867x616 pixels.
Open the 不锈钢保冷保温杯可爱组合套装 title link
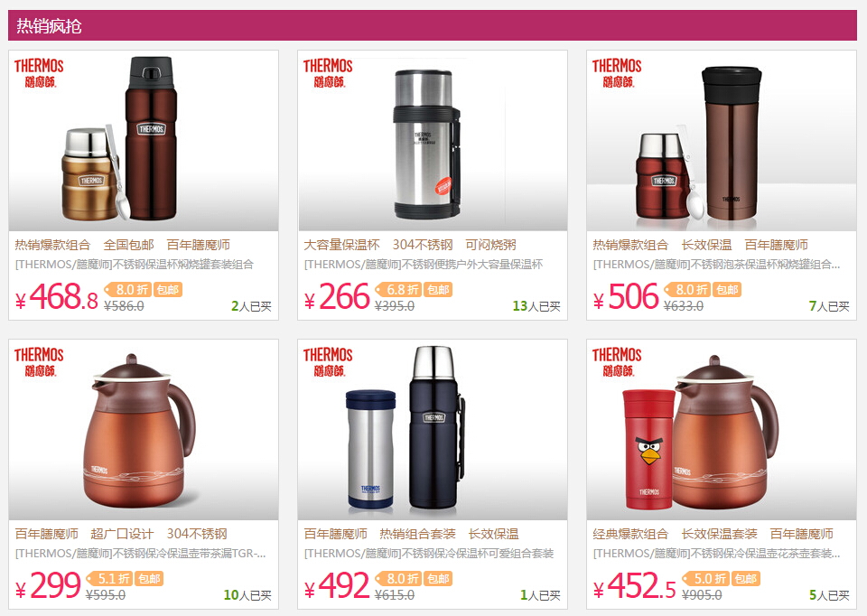point(429,554)
